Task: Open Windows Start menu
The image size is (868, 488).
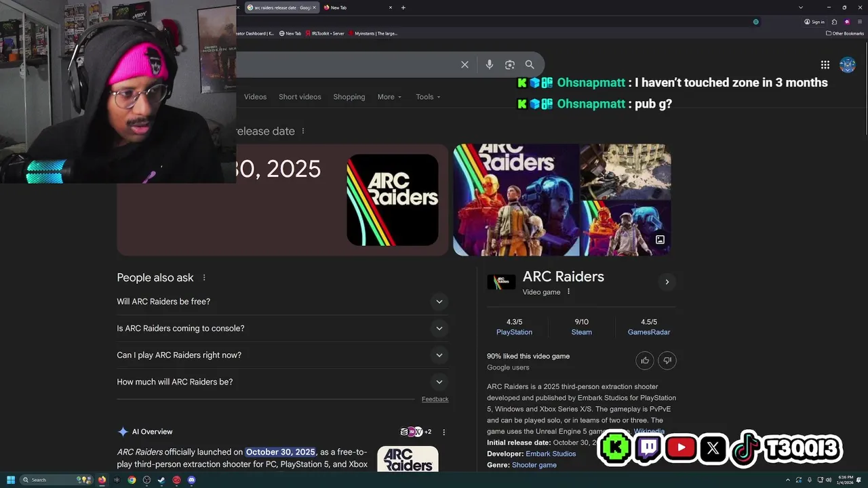Action: click(10, 480)
